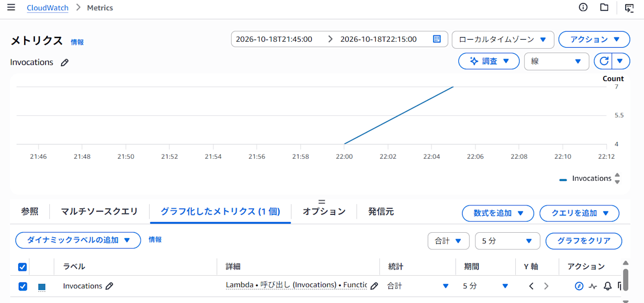Switch to the 発信元 tab
The width and height of the screenshot is (644, 303).
tap(381, 211)
